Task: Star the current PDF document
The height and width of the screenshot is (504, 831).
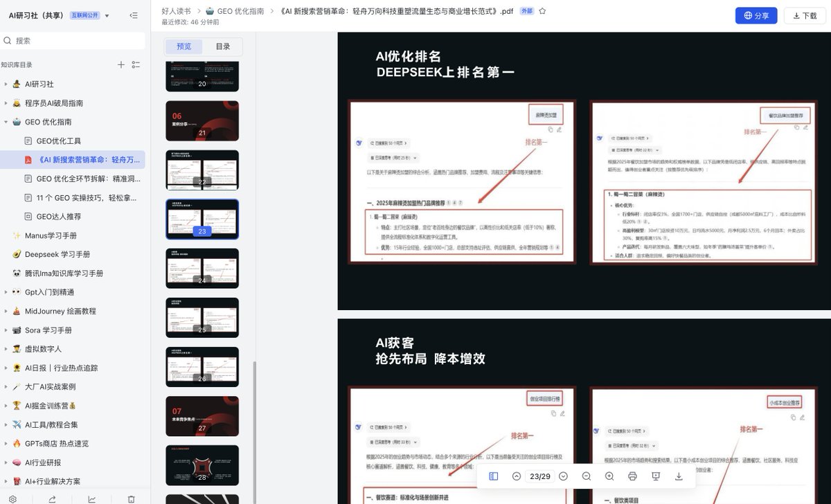Action: coord(542,11)
